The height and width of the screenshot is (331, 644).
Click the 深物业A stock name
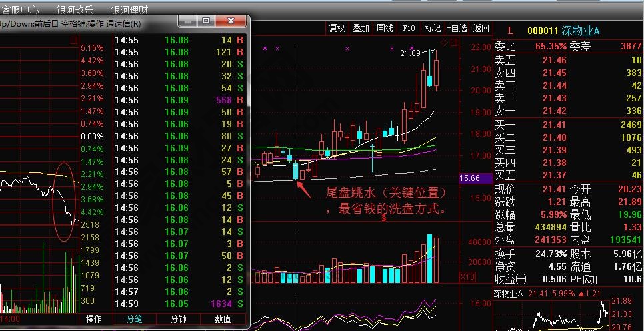pos(581,31)
